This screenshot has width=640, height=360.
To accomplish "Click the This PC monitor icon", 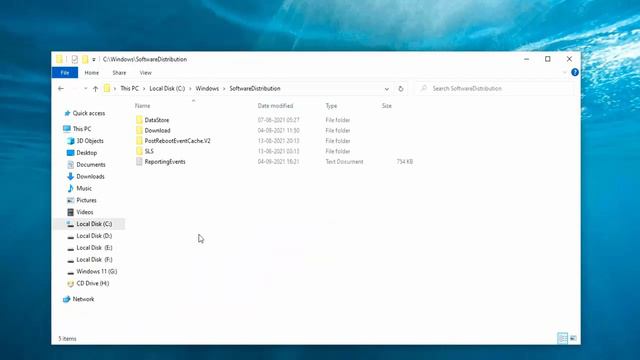I will (67, 129).
